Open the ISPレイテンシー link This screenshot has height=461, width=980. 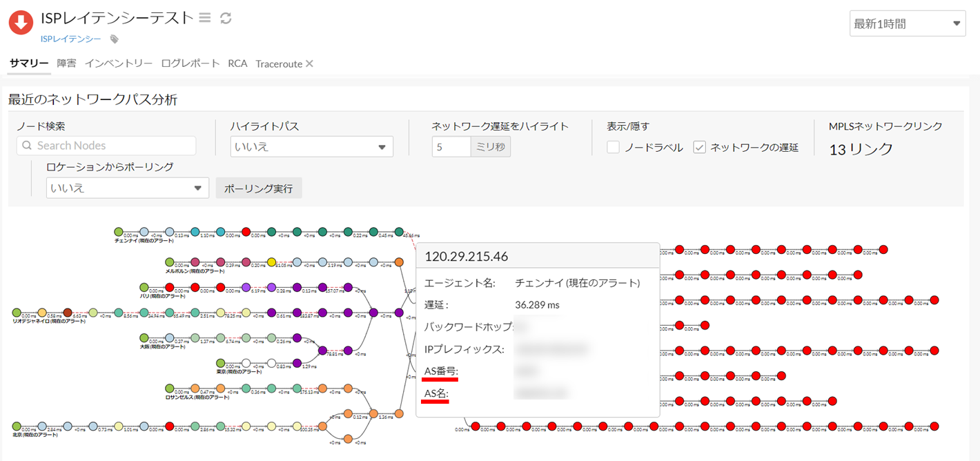coord(70,39)
